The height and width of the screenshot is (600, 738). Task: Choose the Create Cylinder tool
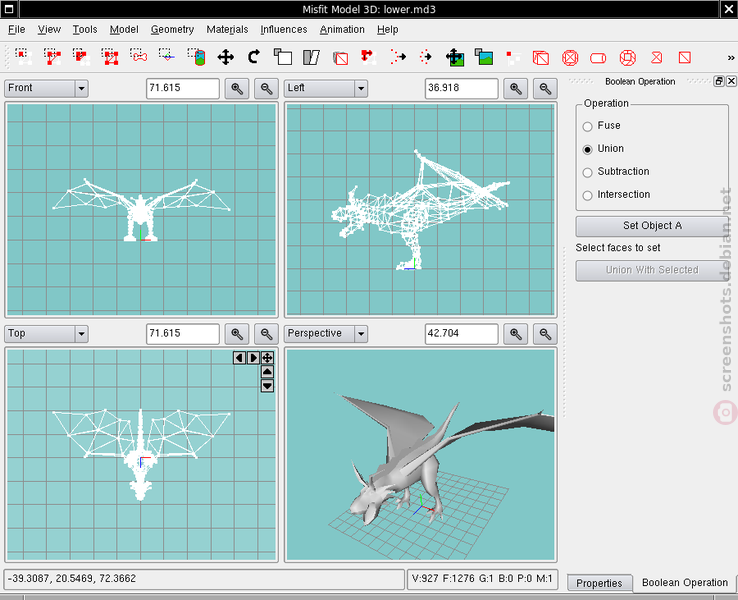pyautogui.click(x=598, y=58)
